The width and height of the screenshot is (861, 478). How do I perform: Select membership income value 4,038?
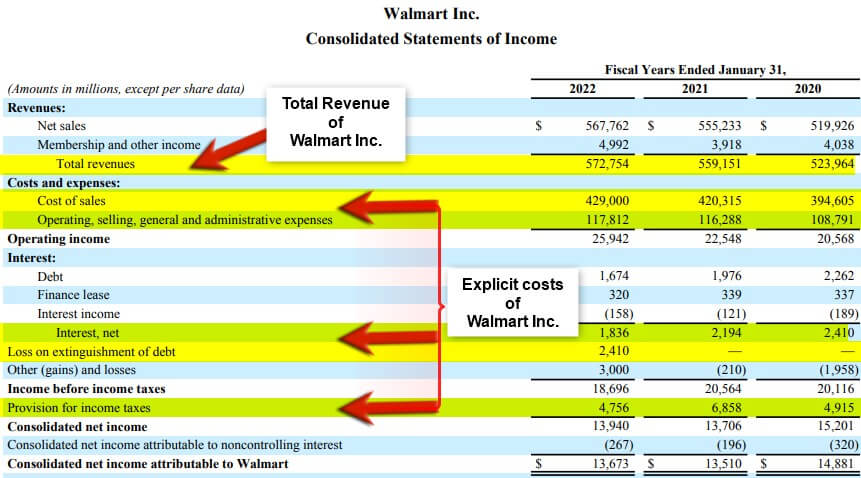click(x=838, y=145)
